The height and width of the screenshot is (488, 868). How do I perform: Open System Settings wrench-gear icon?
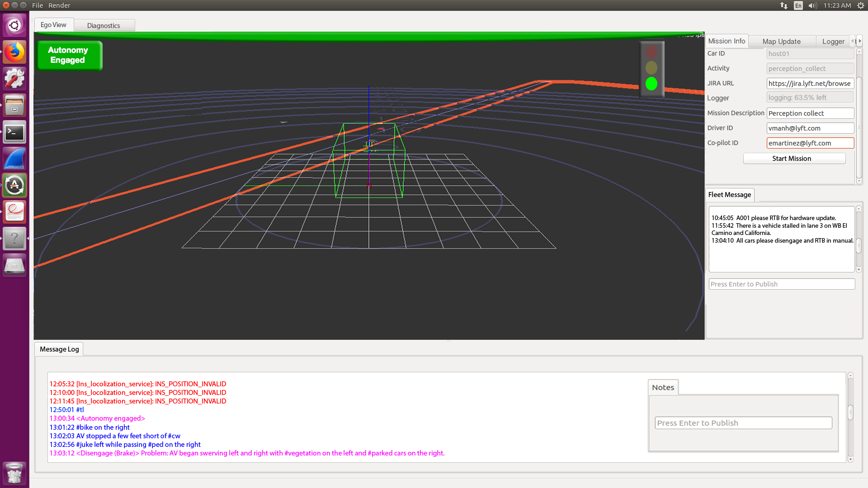pos(14,79)
